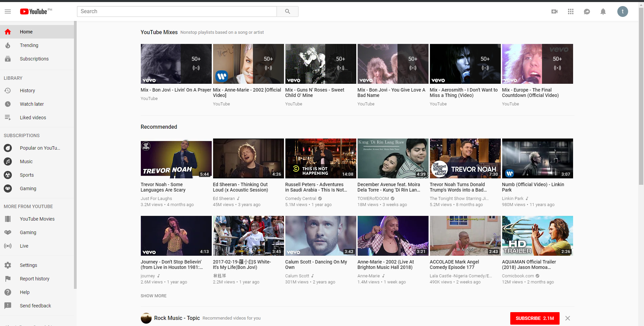
Task: Play Trevor Noah Some Languages Are Scary thumbnail
Action: [176, 158]
